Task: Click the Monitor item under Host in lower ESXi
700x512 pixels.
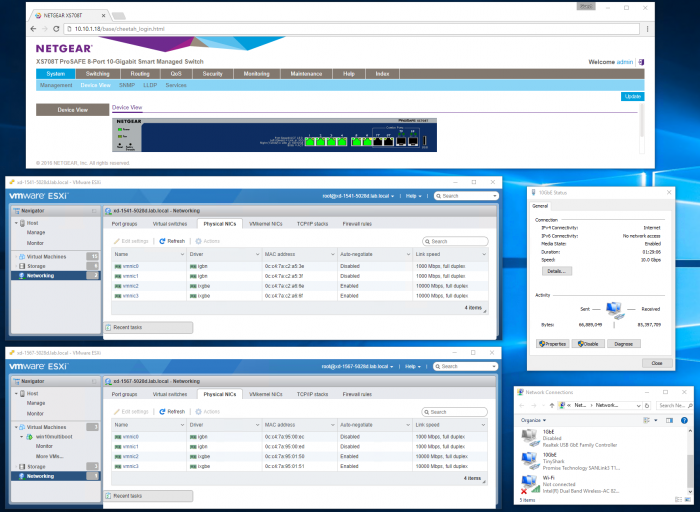Action: [35, 413]
